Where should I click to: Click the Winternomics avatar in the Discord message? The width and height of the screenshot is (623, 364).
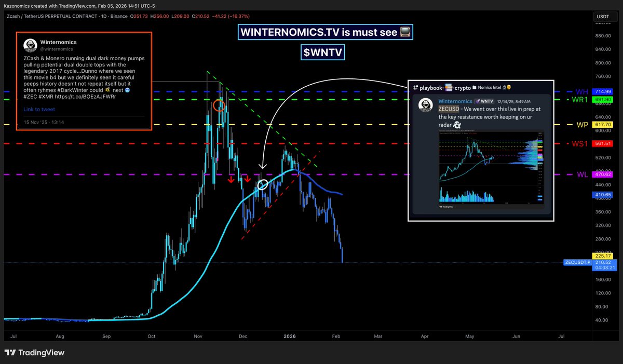point(426,105)
